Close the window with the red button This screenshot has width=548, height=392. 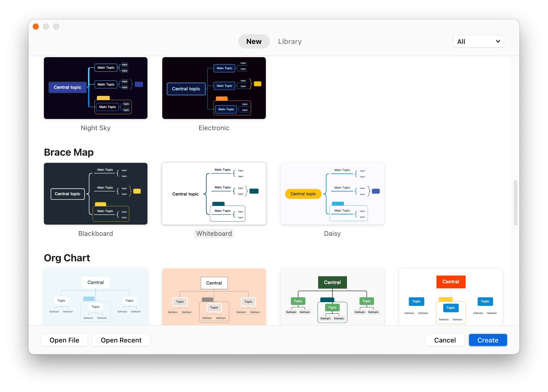click(36, 27)
